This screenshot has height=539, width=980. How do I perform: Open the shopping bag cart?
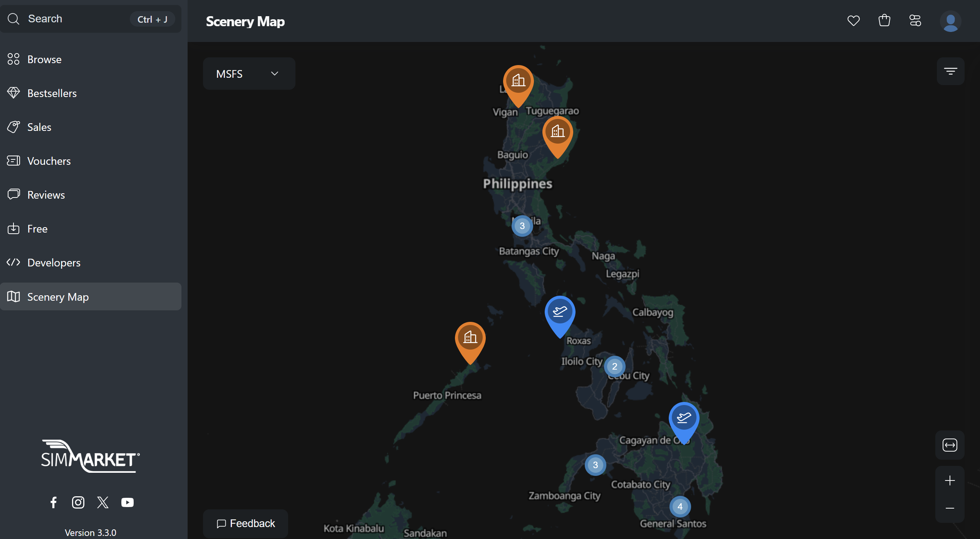884,20
